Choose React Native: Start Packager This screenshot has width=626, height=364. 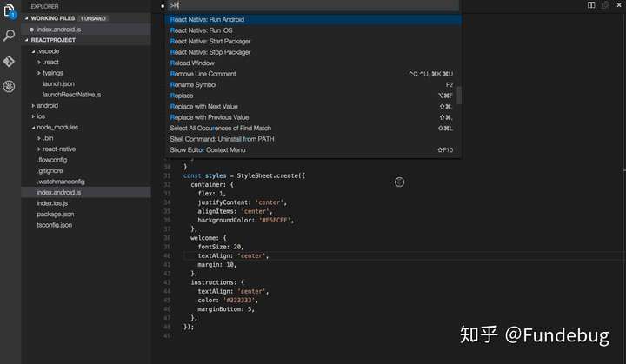pos(313,41)
